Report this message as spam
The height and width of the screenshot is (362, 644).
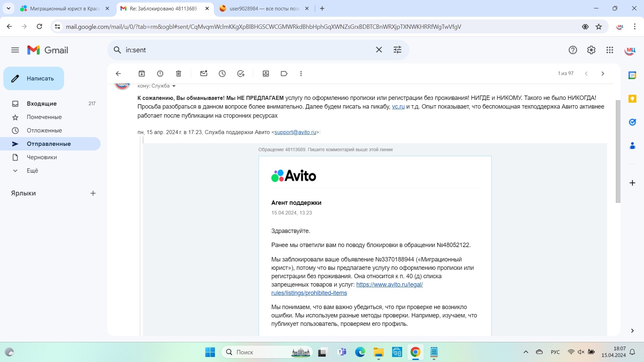160,73
